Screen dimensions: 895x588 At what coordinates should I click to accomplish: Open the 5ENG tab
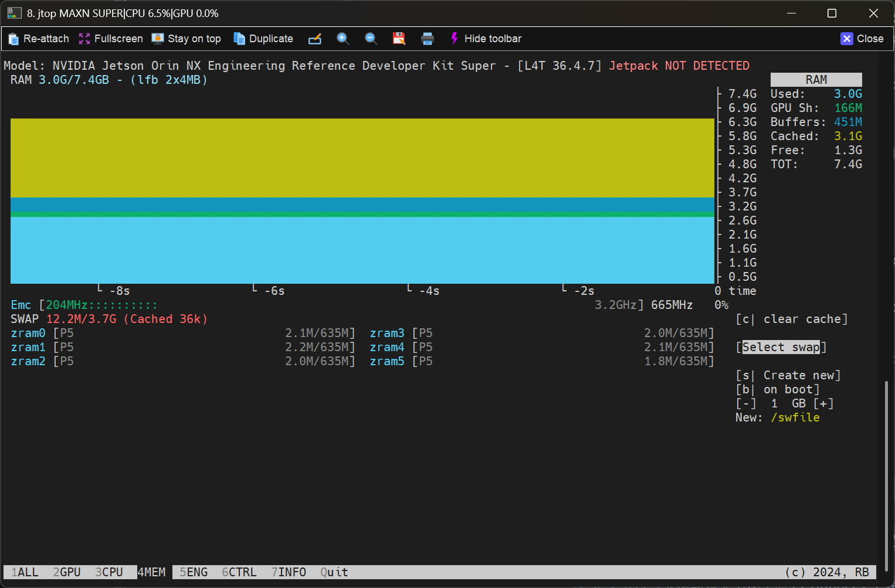coord(194,572)
